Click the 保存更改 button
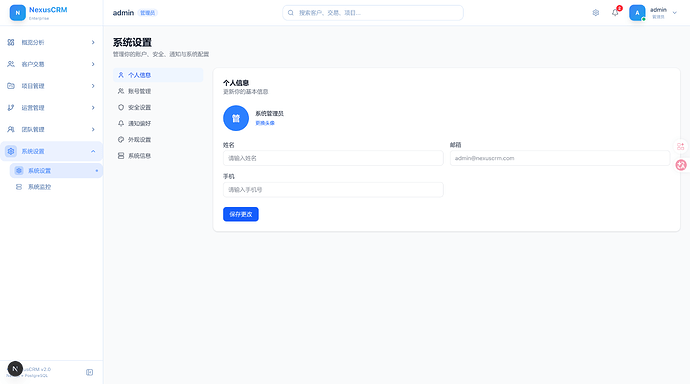 tap(241, 214)
